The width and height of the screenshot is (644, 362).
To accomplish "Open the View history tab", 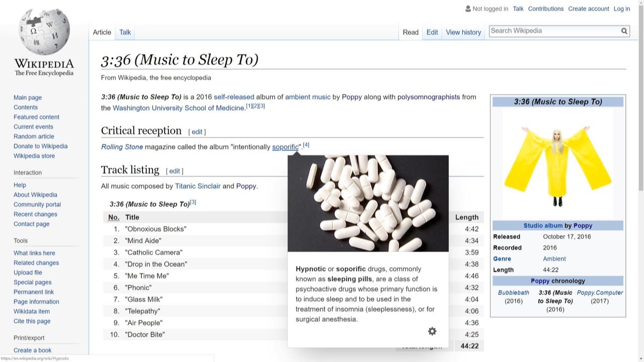I will point(463,32).
